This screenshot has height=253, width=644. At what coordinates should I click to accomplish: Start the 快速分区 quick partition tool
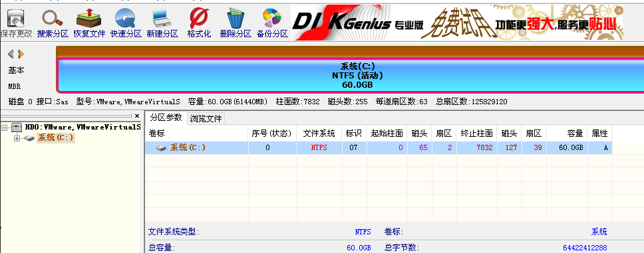point(126,24)
